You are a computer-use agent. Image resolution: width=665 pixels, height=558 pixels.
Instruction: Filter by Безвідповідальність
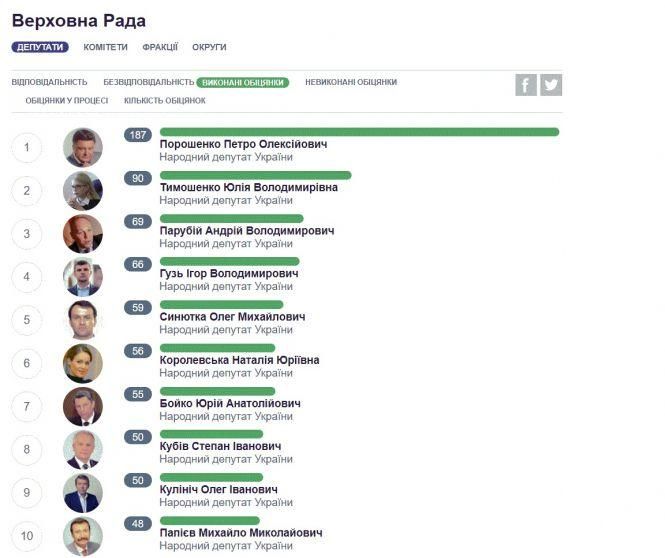[x=148, y=82]
